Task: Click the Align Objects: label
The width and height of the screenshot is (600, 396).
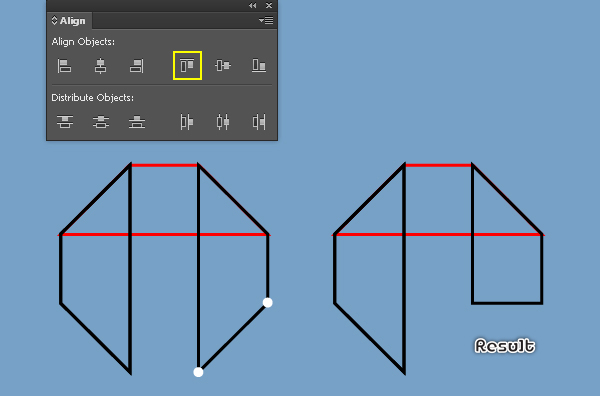Action: coord(83,42)
